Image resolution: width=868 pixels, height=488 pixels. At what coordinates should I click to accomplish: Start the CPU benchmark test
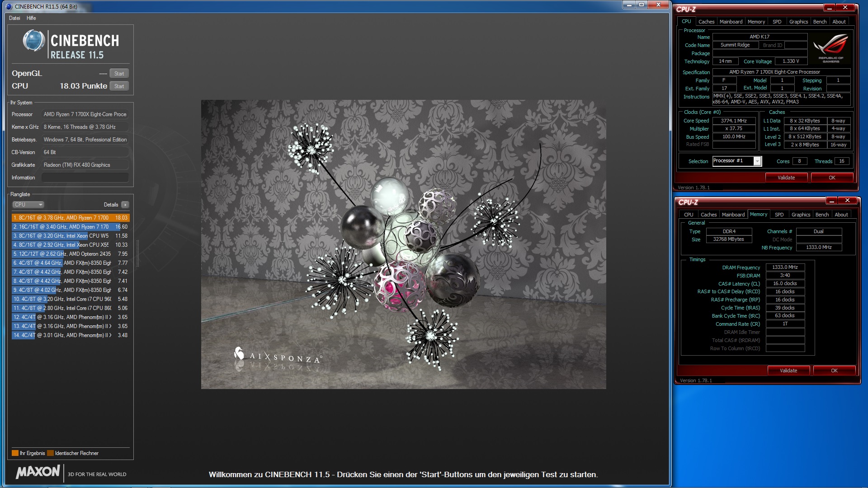[119, 86]
